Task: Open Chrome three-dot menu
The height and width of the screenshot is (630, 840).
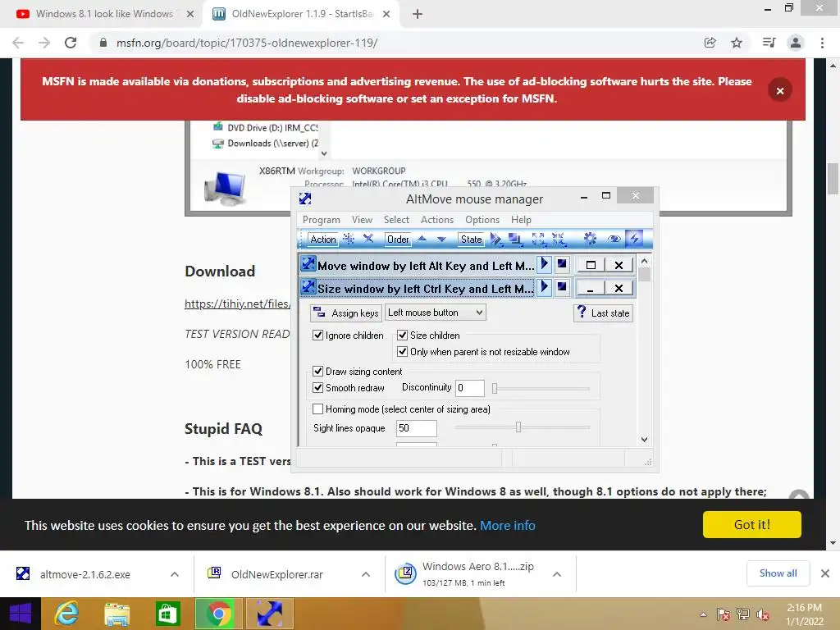Action: pos(822,43)
